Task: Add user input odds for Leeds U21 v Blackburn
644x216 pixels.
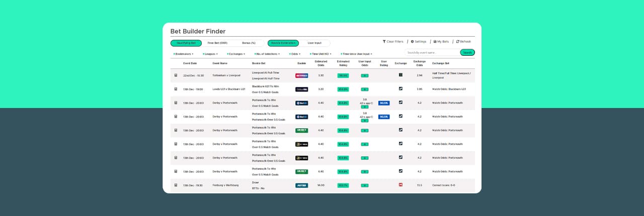Action: 364,89
